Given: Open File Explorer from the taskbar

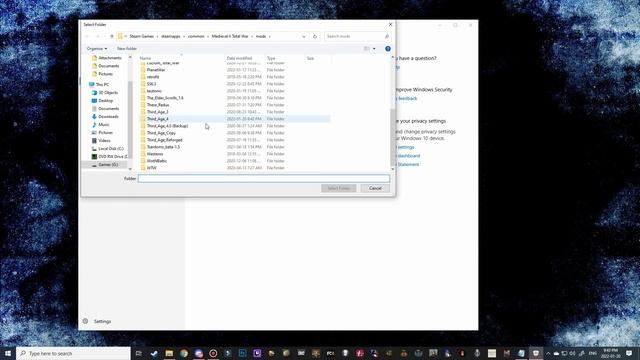Looking at the screenshot, I should point(169,353).
